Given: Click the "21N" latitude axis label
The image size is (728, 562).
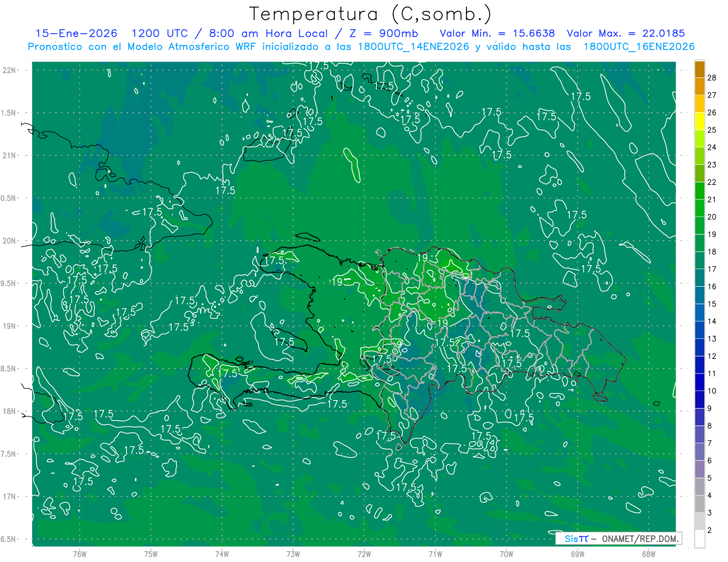Looking at the screenshot, I should (x=8, y=155).
